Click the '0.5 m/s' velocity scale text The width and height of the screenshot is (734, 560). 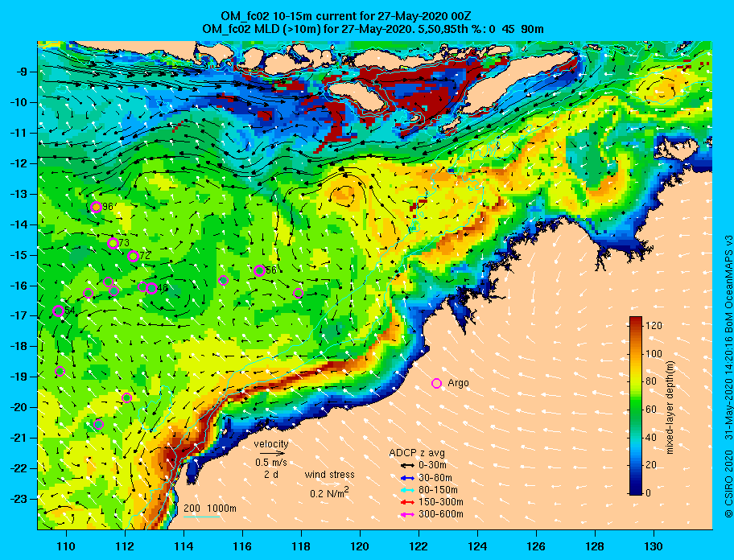pyautogui.click(x=271, y=462)
